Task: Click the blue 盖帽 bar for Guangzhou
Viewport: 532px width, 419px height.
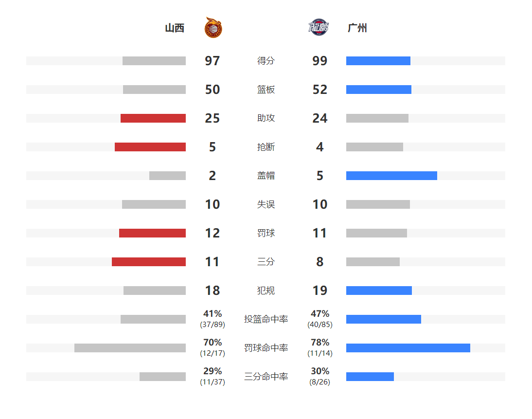Action: pos(391,176)
